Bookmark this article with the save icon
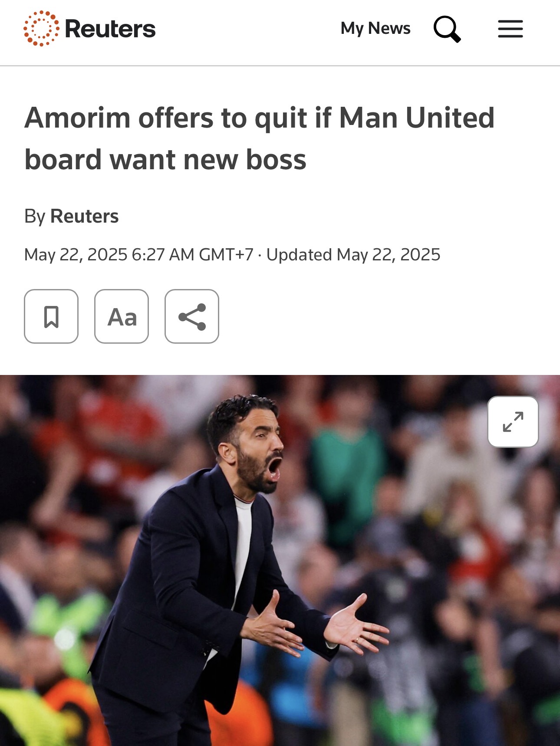This screenshot has height=746, width=560. [x=51, y=316]
